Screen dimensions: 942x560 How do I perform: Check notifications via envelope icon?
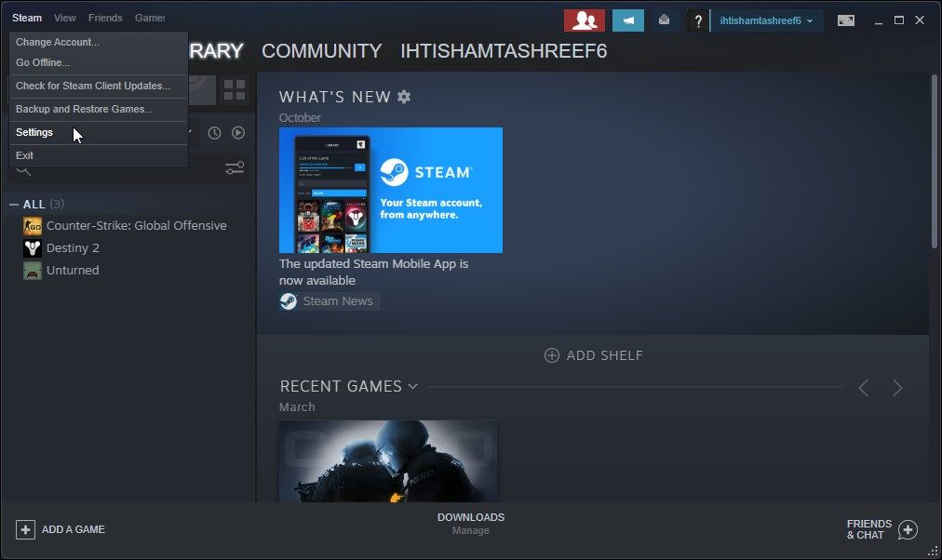(x=663, y=19)
